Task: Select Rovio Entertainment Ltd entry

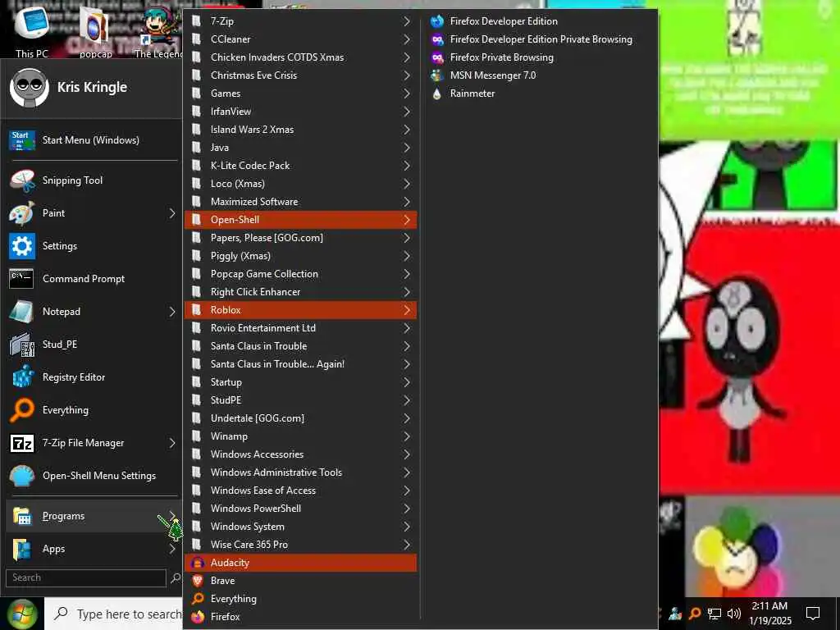Action: (300, 328)
